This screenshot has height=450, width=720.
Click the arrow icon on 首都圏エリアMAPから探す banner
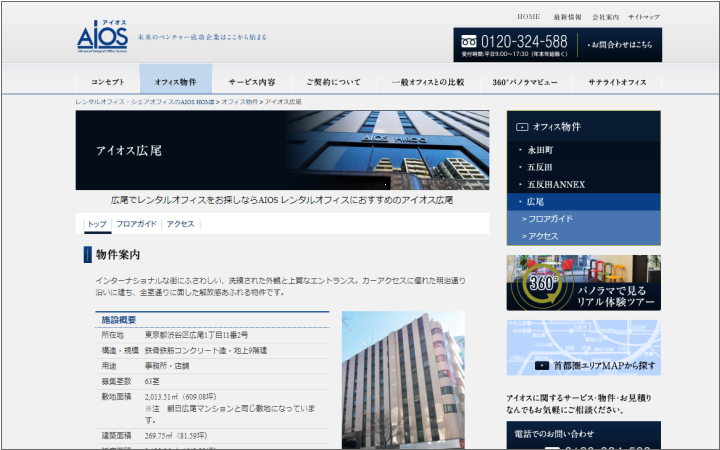click(x=542, y=366)
